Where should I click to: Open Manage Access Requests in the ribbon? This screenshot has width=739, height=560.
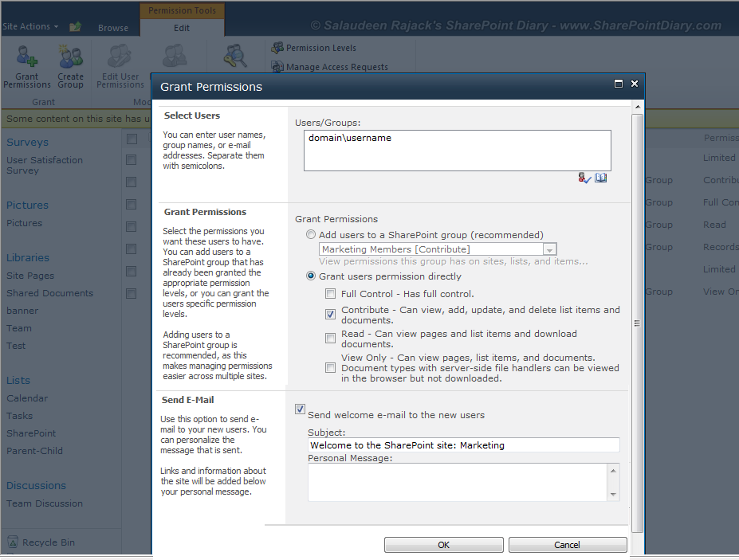(330, 67)
